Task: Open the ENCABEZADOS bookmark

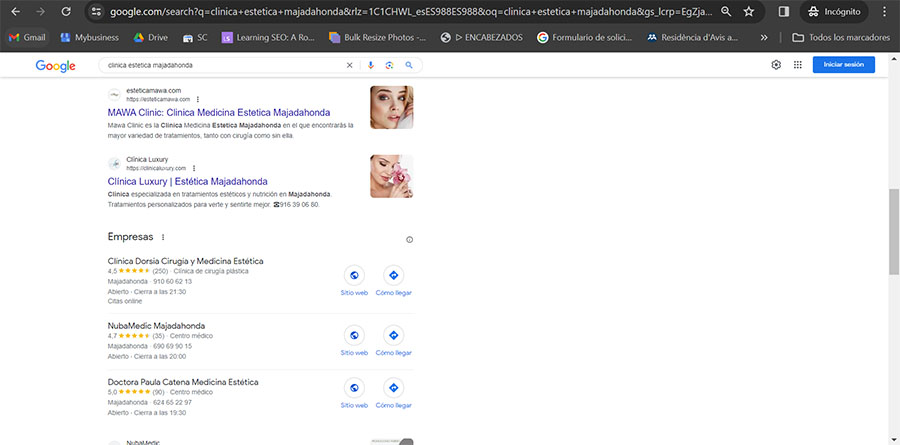Action: (482, 37)
